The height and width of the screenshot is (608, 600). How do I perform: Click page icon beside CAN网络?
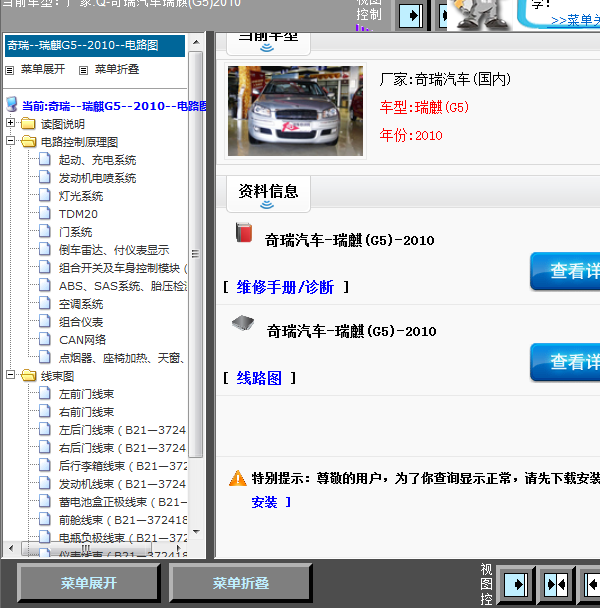(45, 339)
